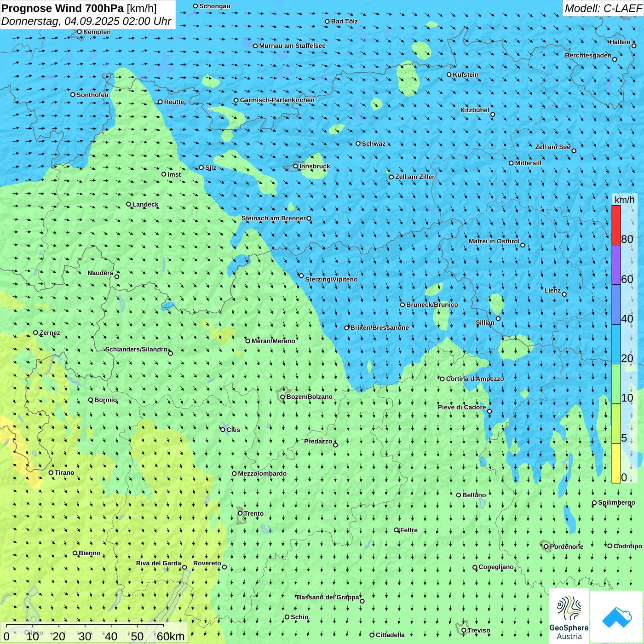
Task: Click the 'Donnerstag, 04.09.2025 02:00 Uhr' date
Action: [x=86, y=21]
